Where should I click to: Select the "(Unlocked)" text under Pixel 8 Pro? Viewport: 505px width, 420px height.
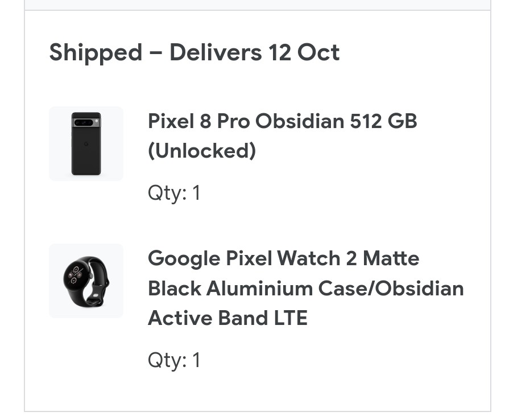pos(202,151)
